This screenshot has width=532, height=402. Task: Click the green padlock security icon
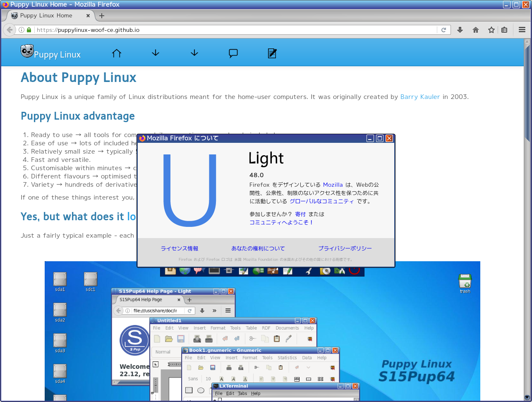click(29, 30)
